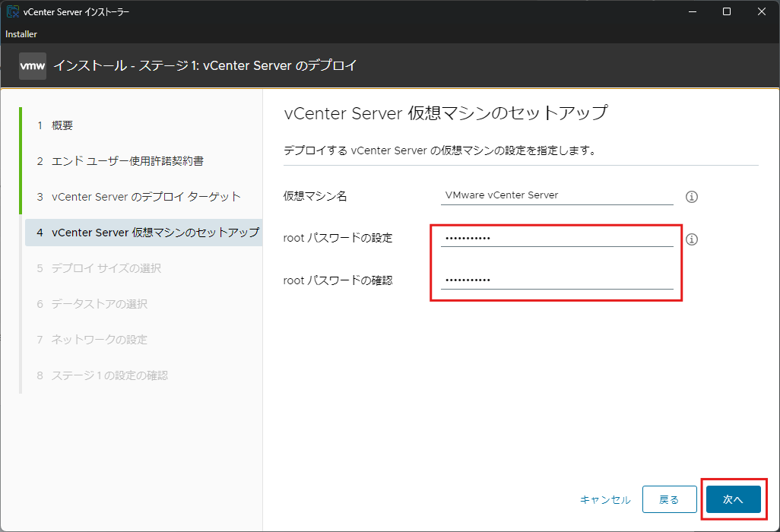Click the vmw logo in header
Image resolution: width=780 pixels, height=532 pixels.
pos(33,65)
